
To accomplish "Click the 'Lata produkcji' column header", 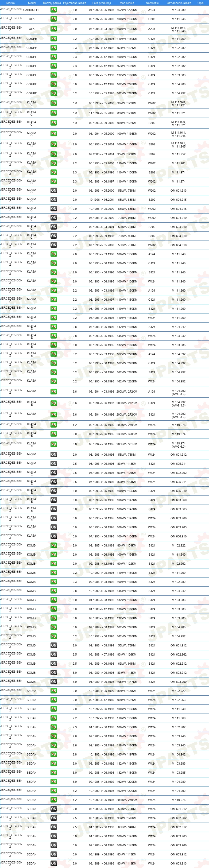I will [x=102, y=3].
